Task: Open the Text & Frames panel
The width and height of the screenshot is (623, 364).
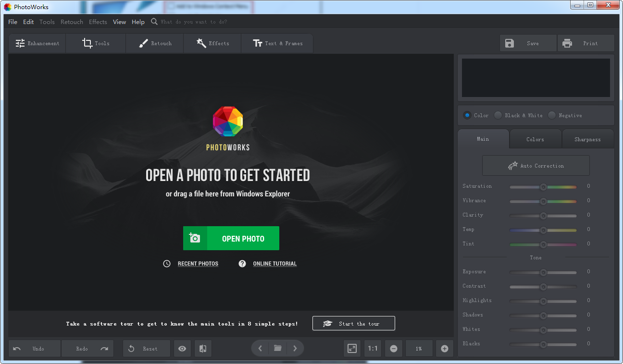Action: pyautogui.click(x=277, y=43)
